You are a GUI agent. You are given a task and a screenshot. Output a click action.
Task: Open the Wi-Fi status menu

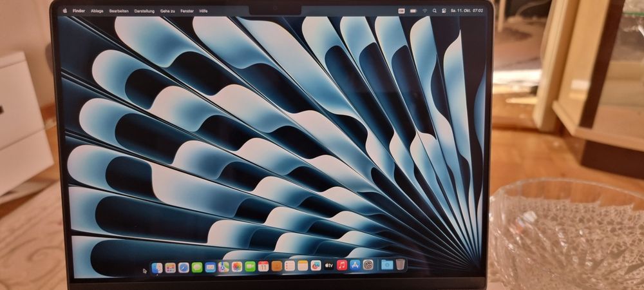tap(425, 11)
